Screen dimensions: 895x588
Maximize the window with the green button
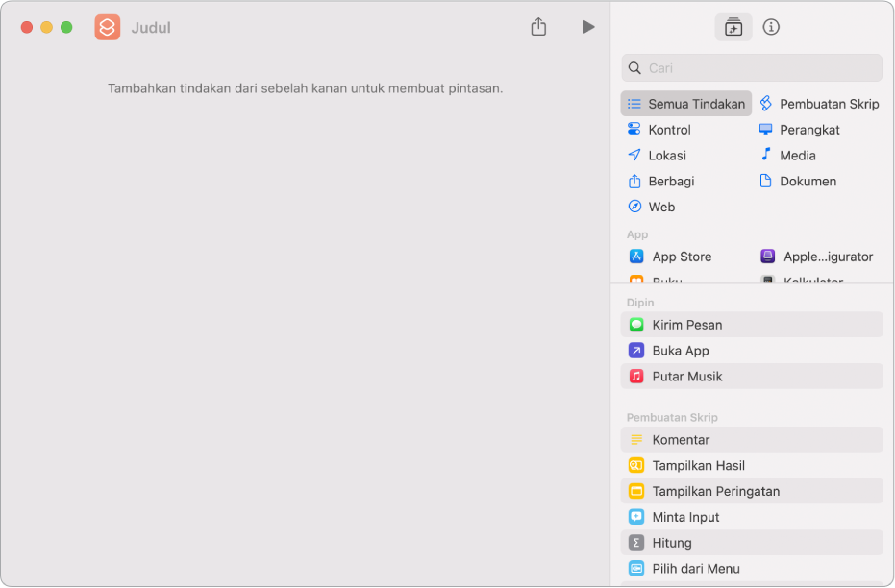(x=66, y=27)
